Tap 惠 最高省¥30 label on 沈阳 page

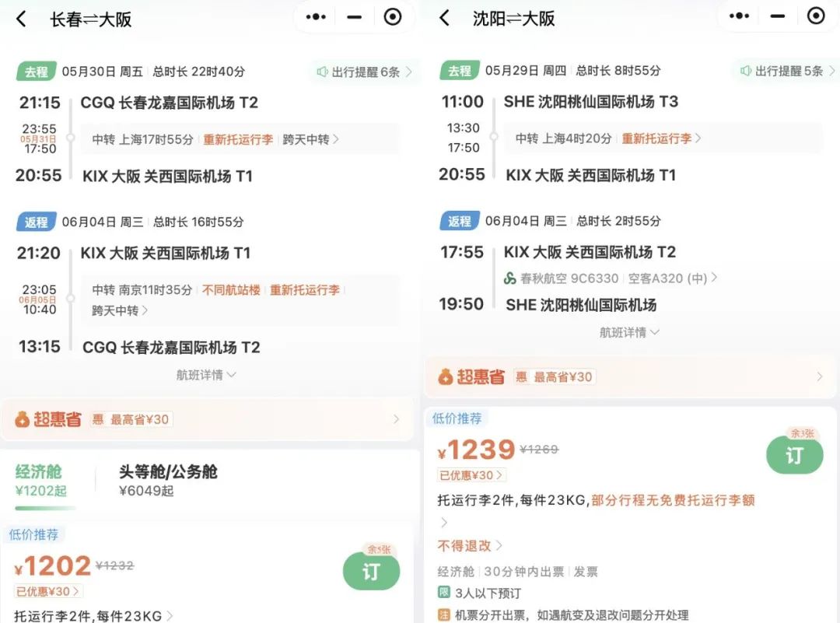tap(554, 377)
